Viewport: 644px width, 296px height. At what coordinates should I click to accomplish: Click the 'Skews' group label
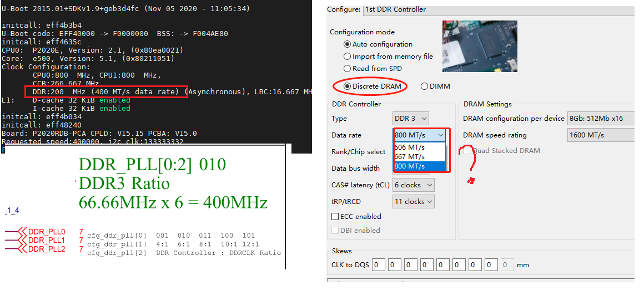coord(342,251)
